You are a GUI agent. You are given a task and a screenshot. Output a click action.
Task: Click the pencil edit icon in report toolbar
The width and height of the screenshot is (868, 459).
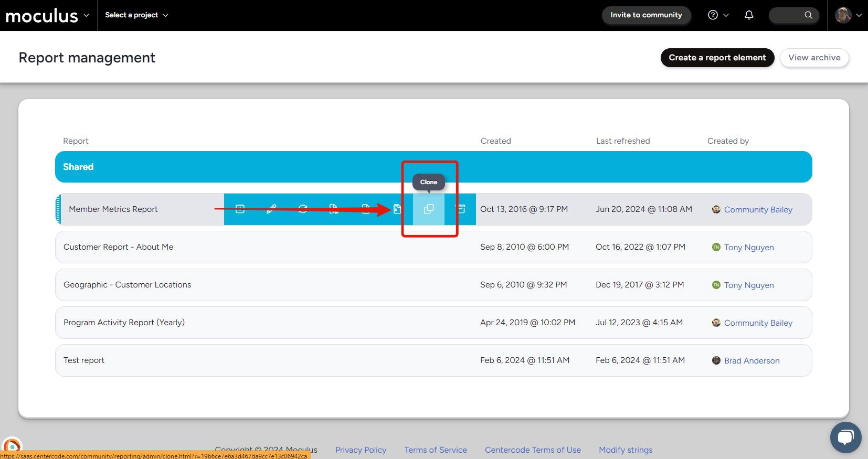[271, 209]
